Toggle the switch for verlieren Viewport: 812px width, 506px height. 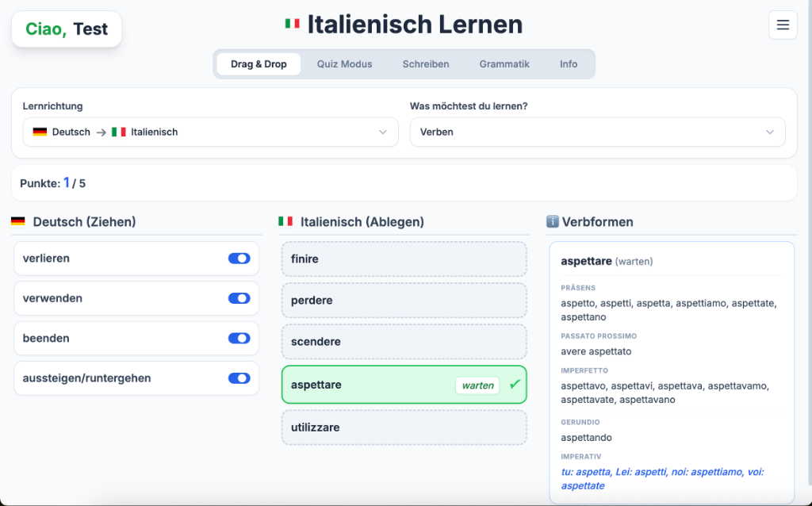[239, 259]
